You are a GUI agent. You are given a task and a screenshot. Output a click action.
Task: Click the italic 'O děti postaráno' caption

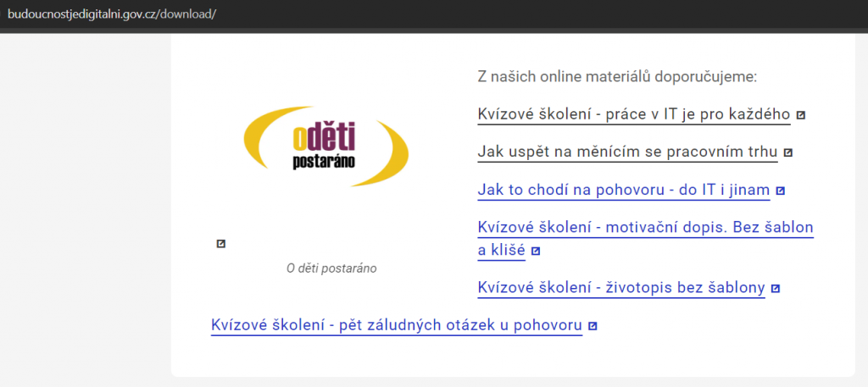[331, 268]
